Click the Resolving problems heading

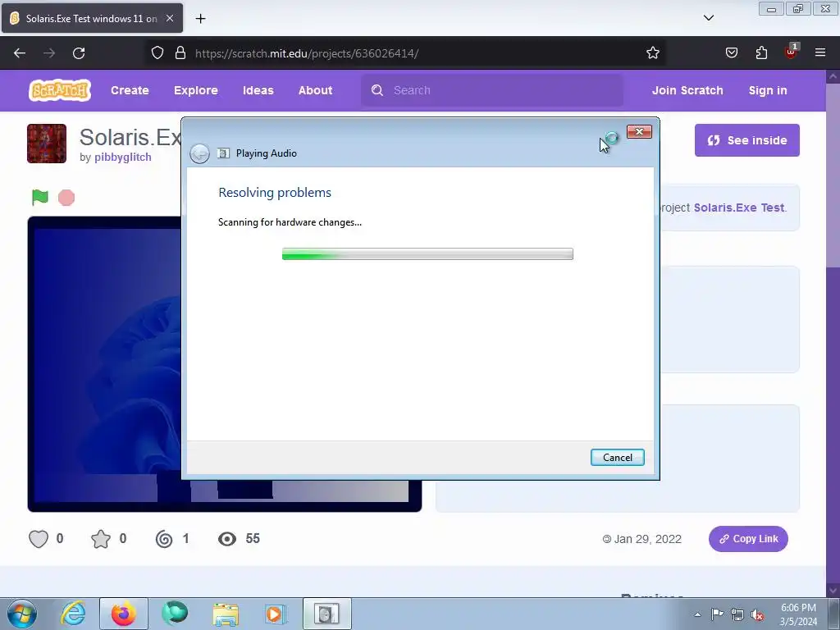tap(275, 193)
